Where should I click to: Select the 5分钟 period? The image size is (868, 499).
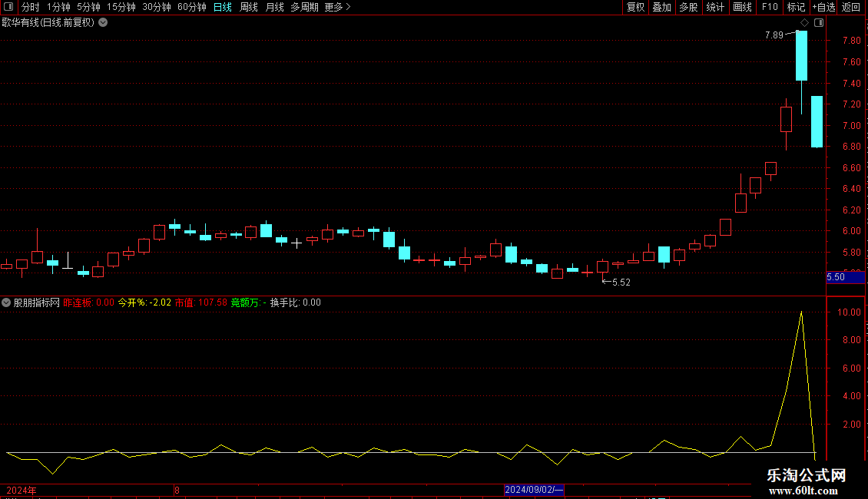click(x=88, y=7)
